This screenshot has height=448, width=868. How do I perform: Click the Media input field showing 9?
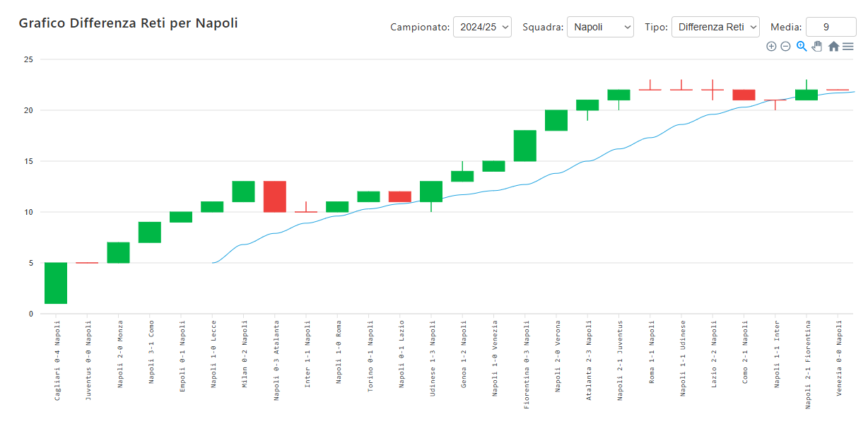(x=831, y=25)
